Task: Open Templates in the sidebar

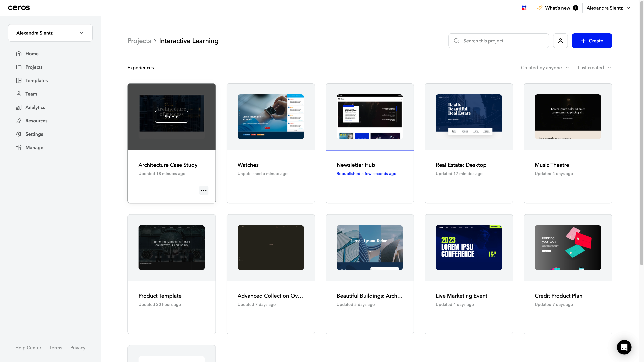Action: coord(37,80)
